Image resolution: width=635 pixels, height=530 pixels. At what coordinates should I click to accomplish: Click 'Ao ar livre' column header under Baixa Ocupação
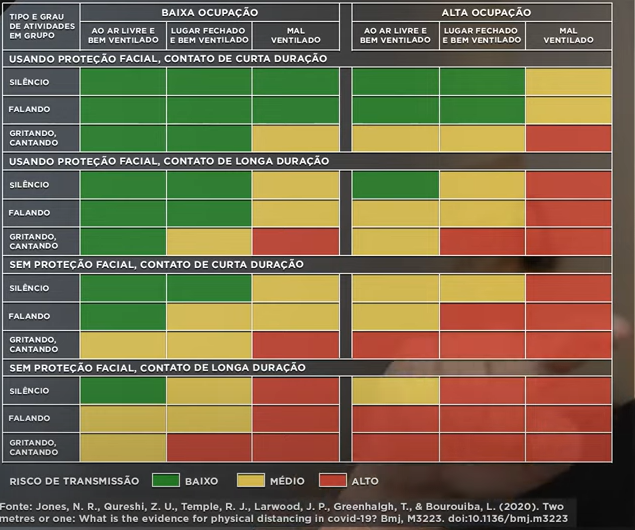pos(122,36)
